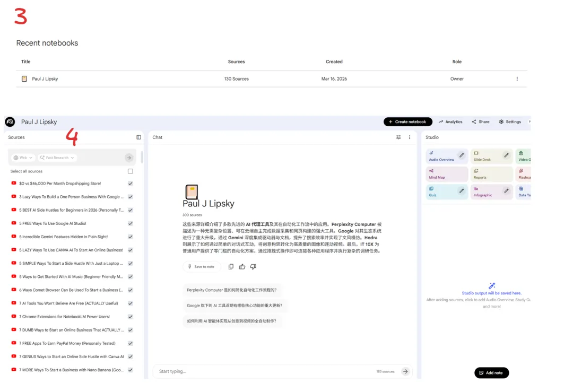573x392 pixels.
Task: Click the Sources panel scrollbar
Action: click(142, 158)
